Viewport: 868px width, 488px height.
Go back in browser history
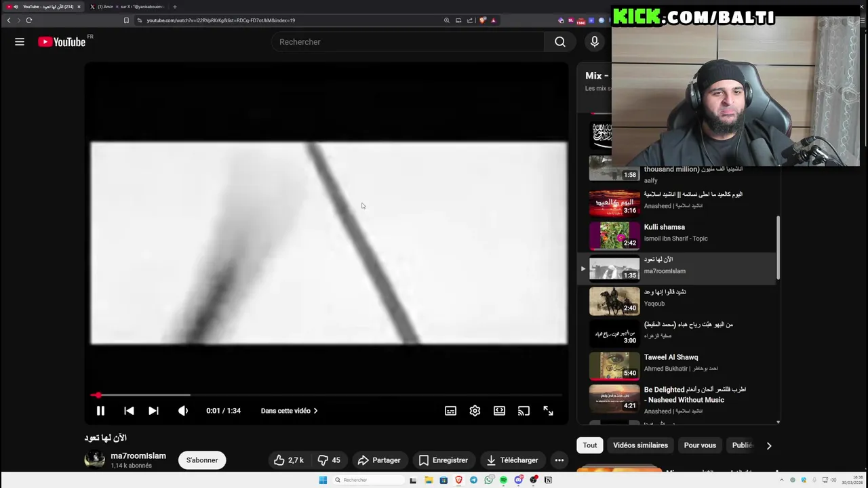(9, 20)
